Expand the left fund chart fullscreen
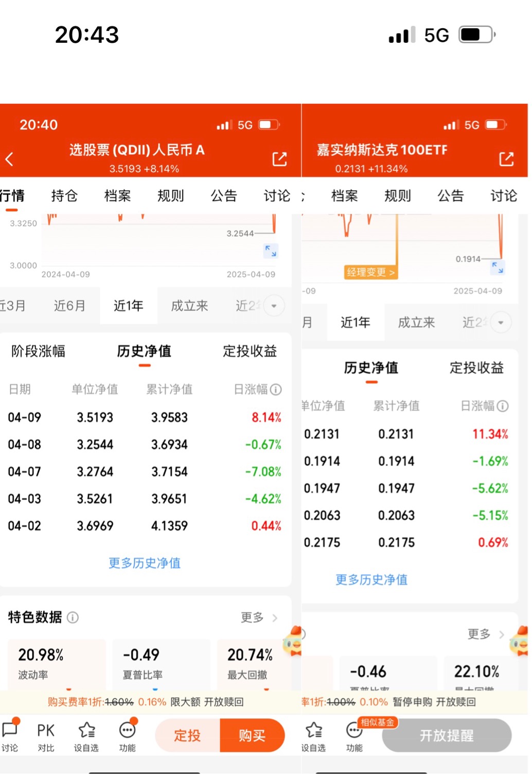The image size is (532, 774). pyautogui.click(x=271, y=251)
